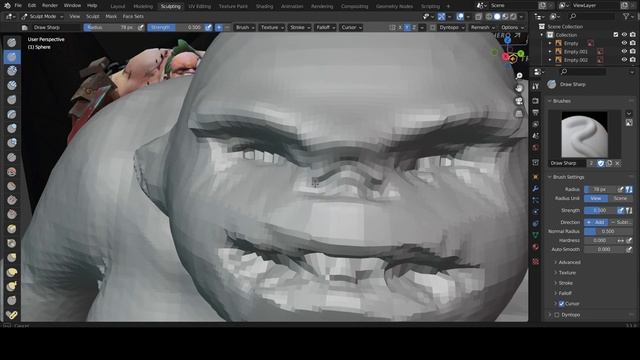Expand the Empty object in outliner

550,43
